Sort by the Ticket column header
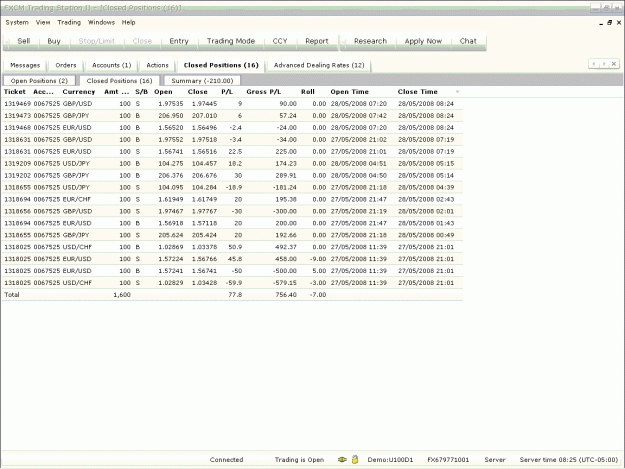This screenshot has width=625, height=469. [15, 92]
